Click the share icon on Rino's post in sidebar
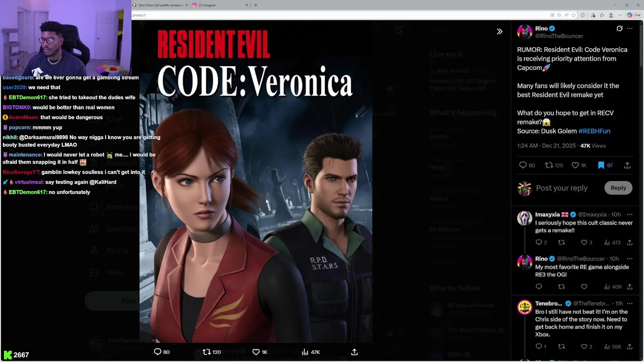Screen dimensions: 644x362 pos(627,165)
